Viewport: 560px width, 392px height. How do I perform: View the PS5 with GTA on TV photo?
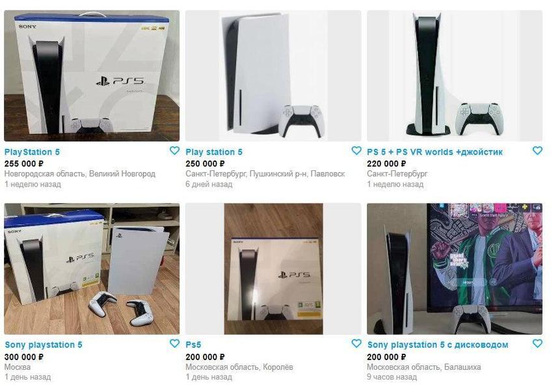click(455, 269)
